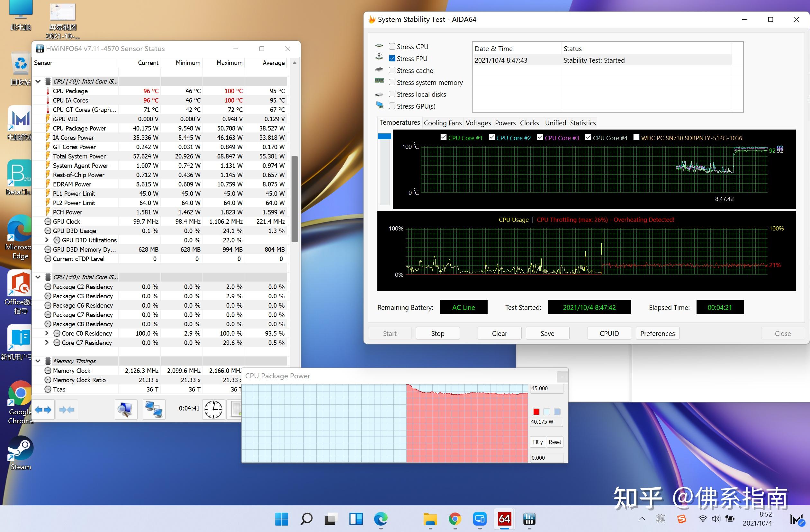Screen dimensions: 810x532
Task: Click Stop button to halt stability test
Action: pos(437,333)
